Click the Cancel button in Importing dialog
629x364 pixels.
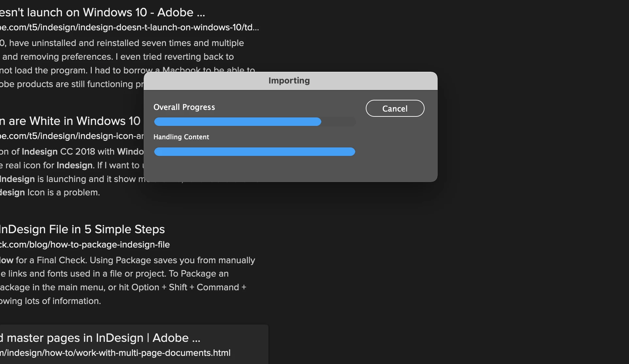395,108
